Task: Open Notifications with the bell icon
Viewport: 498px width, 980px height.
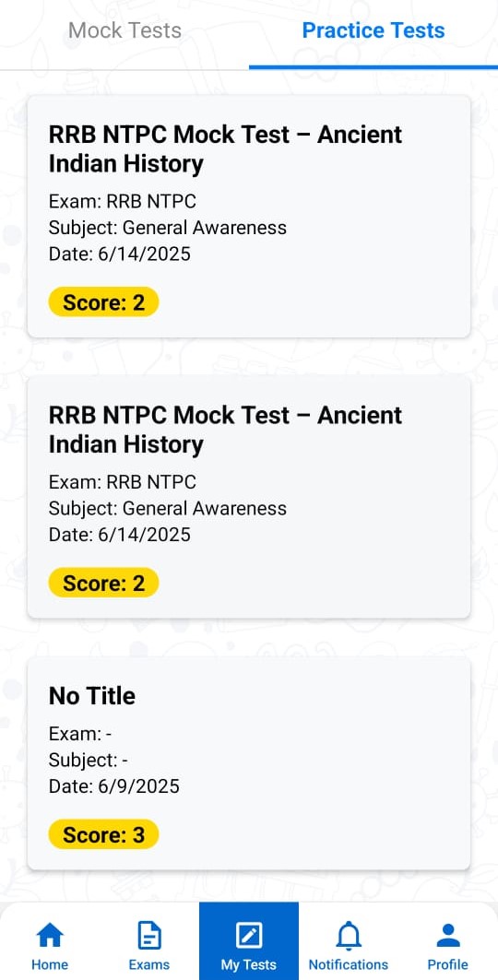Action: tap(348, 936)
